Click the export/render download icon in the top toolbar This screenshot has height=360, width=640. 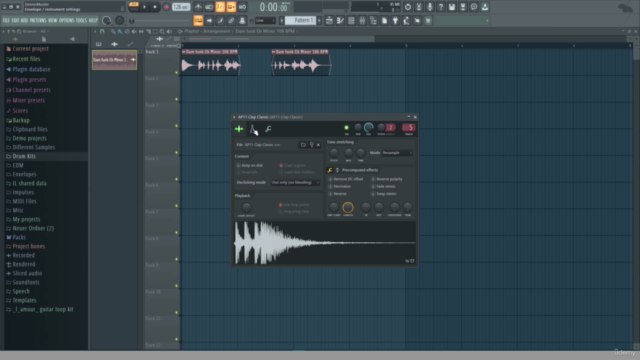pos(485,7)
